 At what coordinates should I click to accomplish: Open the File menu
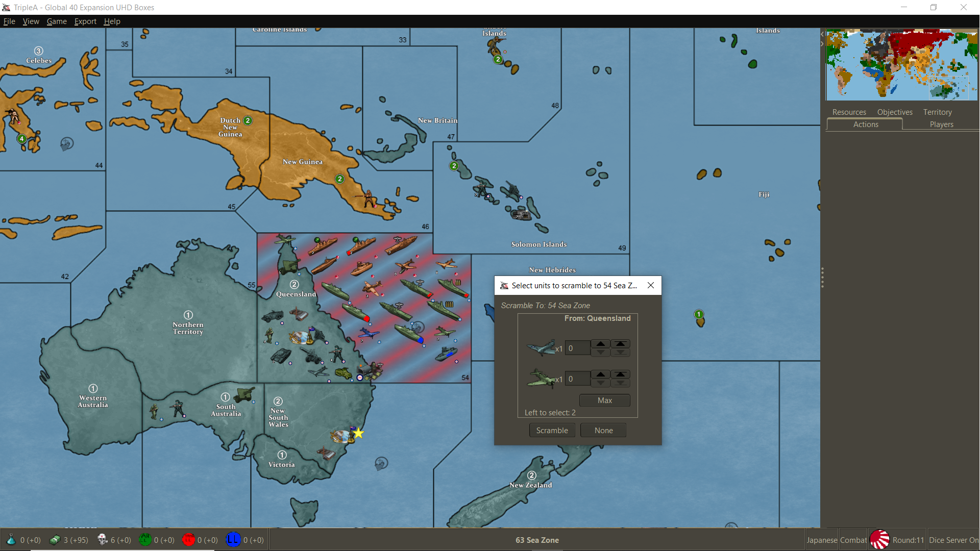pyautogui.click(x=9, y=21)
